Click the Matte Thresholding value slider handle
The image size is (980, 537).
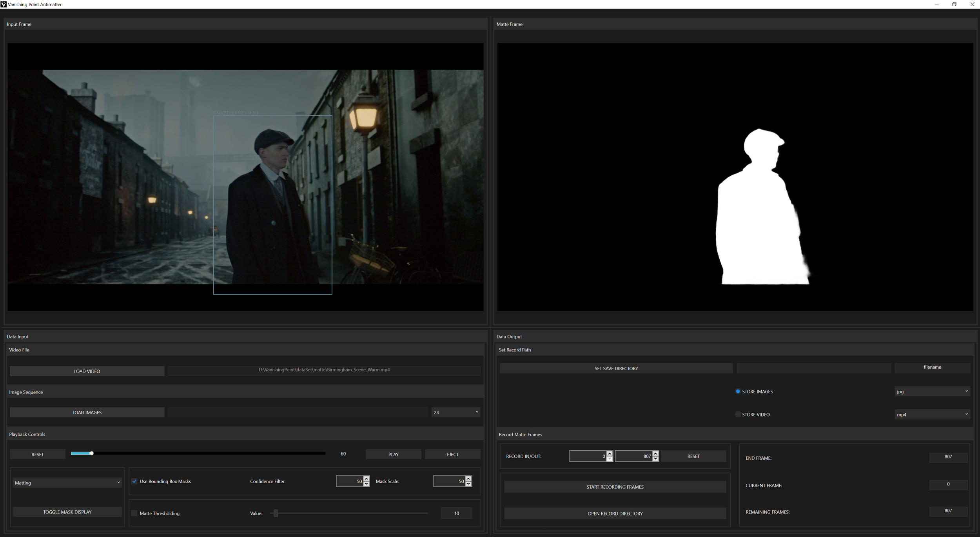tap(276, 513)
